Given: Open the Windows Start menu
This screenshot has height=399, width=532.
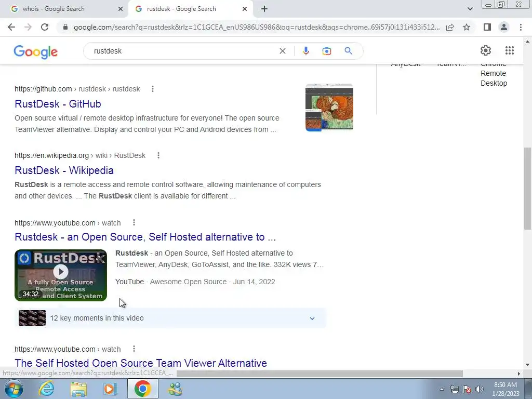Looking at the screenshot, I should click(x=13, y=389).
